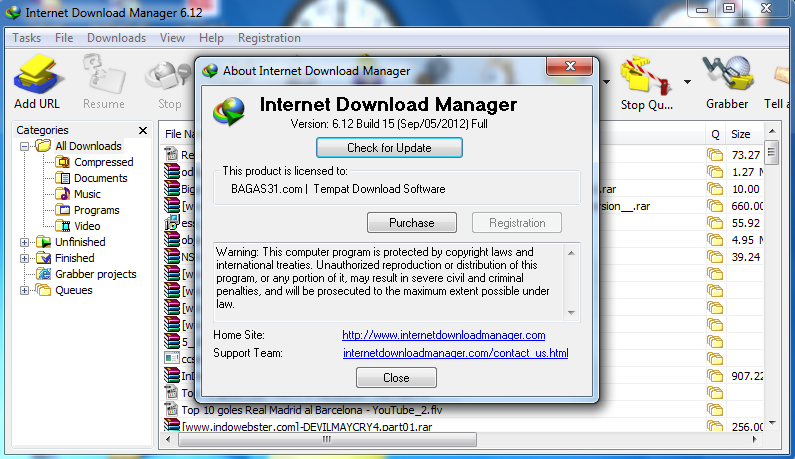
Task: Expand the Unfinished tree node
Action: 24,242
